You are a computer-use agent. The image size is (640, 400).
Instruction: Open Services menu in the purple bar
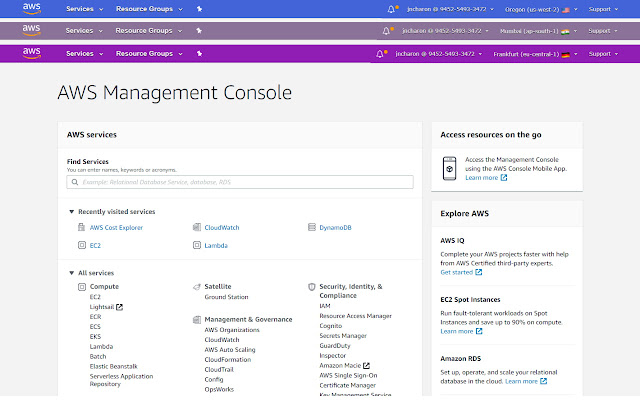tap(84, 53)
